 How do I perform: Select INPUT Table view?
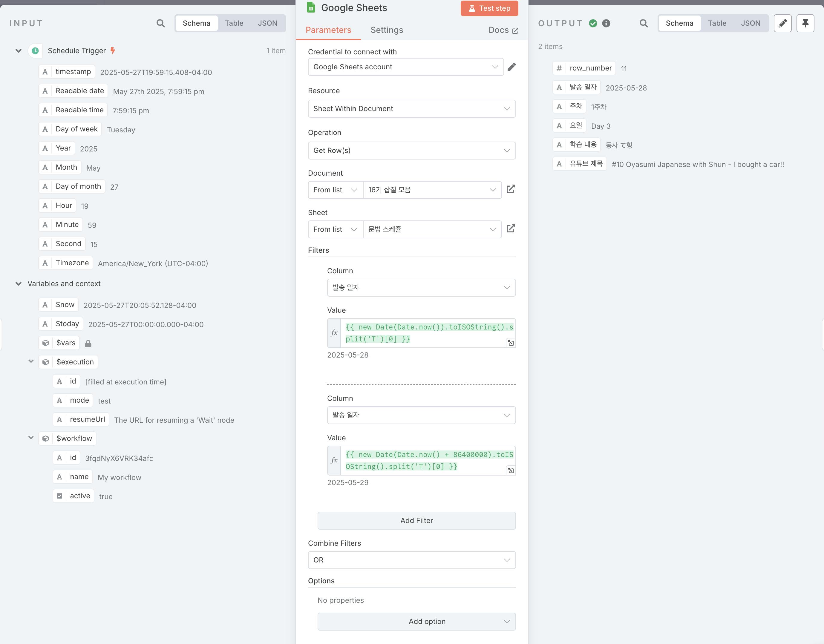[234, 23]
